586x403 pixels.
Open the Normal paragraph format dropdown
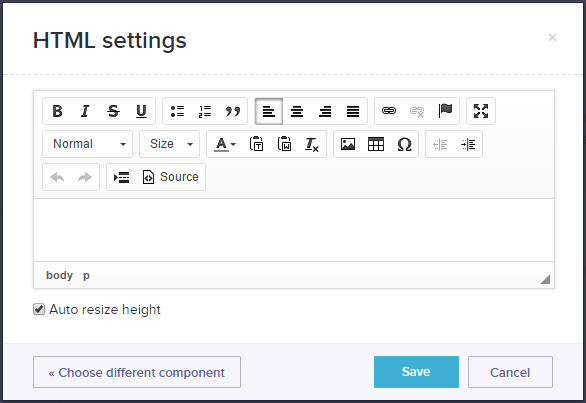coord(87,144)
